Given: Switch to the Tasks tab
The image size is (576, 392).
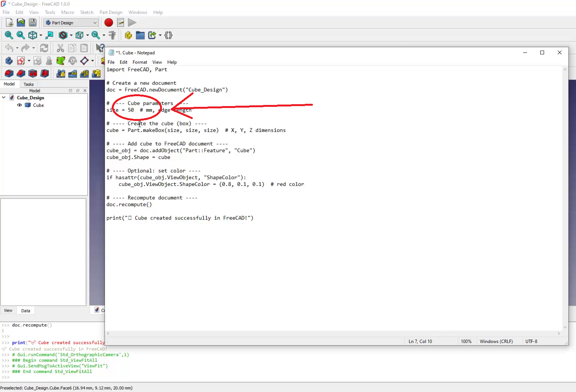Looking at the screenshot, I should (x=29, y=84).
